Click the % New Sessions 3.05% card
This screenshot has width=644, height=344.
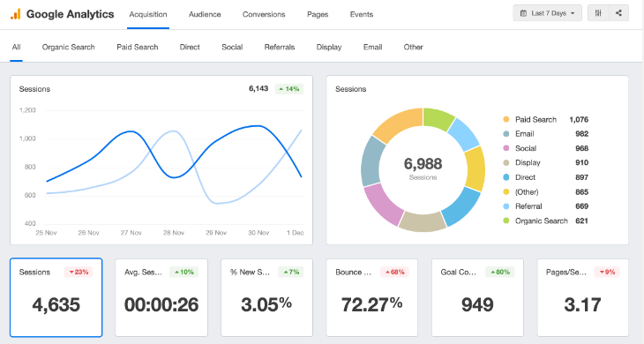(266, 297)
